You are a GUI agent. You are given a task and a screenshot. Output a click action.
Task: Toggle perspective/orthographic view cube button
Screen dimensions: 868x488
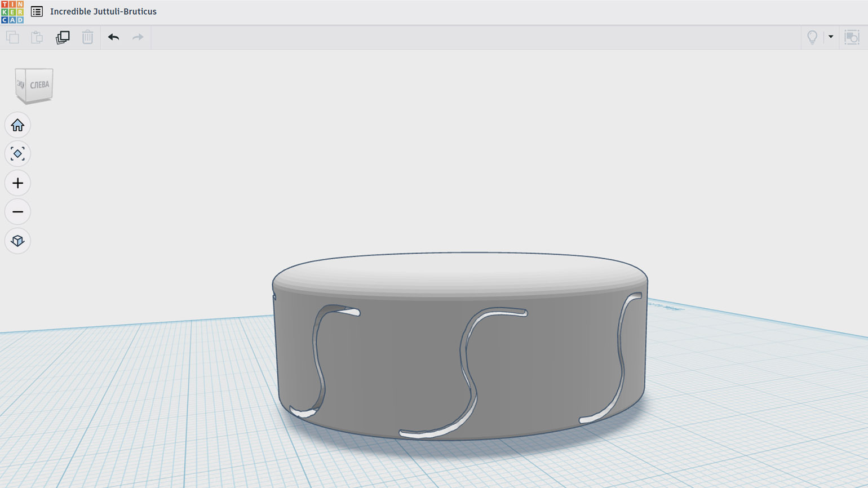pos(17,241)
